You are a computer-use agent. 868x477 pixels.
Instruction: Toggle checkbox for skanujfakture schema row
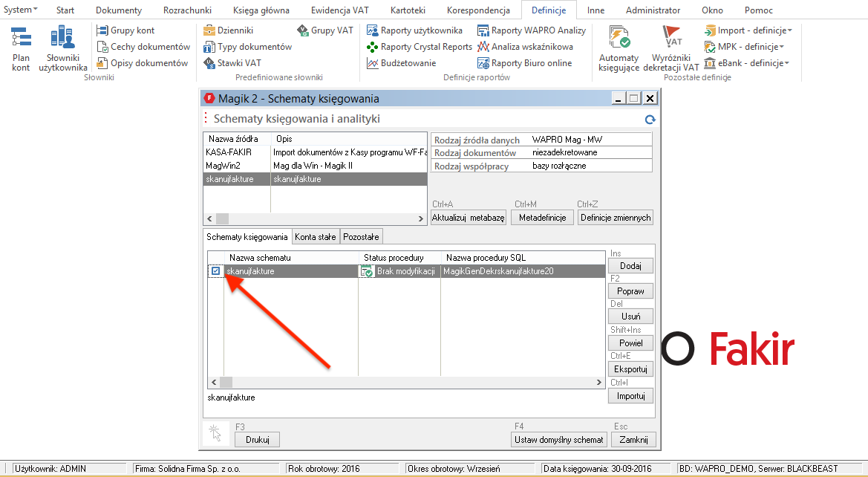click(x=215, y=271)
